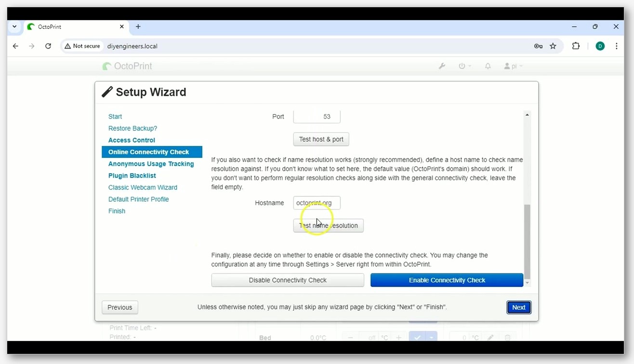The height and width of the screenshot is (364, 634).
Task: Go to the Finish step
Action: click(117, 211)
